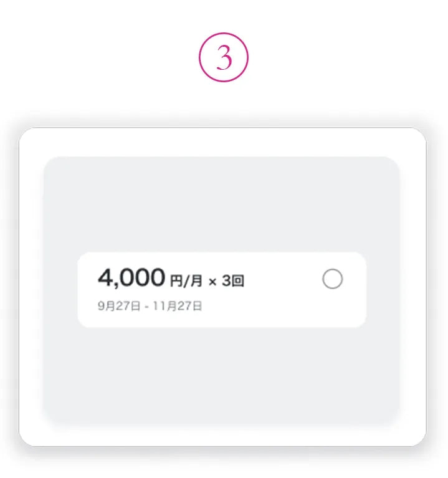Screen dimensions: 448x478
Task: Choose the three-installment payment plan card
Action: 221,290
